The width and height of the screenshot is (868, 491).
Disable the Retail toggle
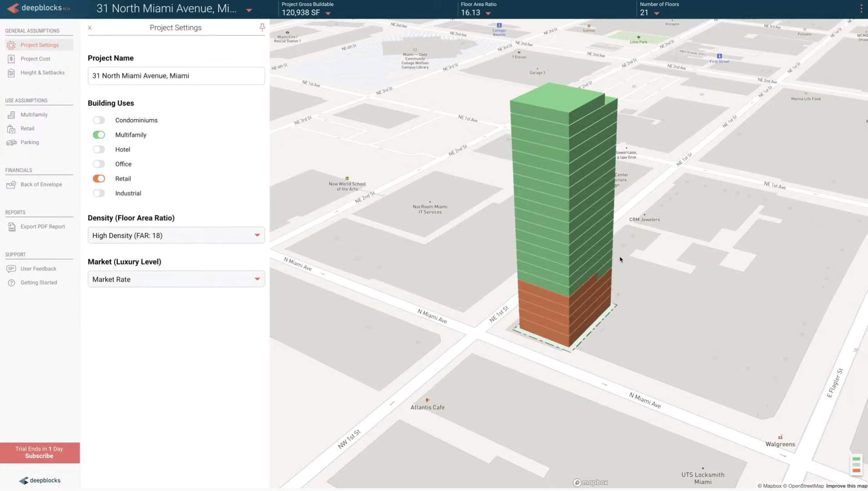(x=99, y=179)
